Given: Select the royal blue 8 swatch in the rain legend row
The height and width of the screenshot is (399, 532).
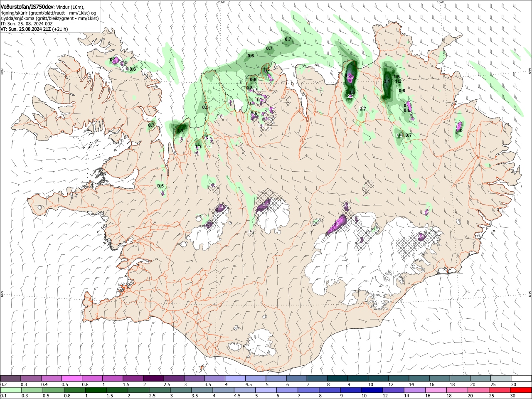Looking at the screenshot, I should [329, 390].
